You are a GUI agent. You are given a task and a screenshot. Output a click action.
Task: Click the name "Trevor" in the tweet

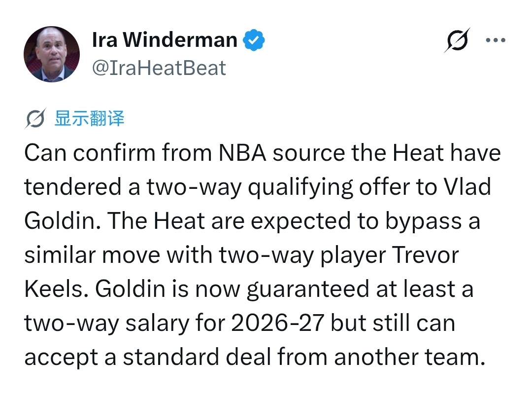click(x=426, y=255)
